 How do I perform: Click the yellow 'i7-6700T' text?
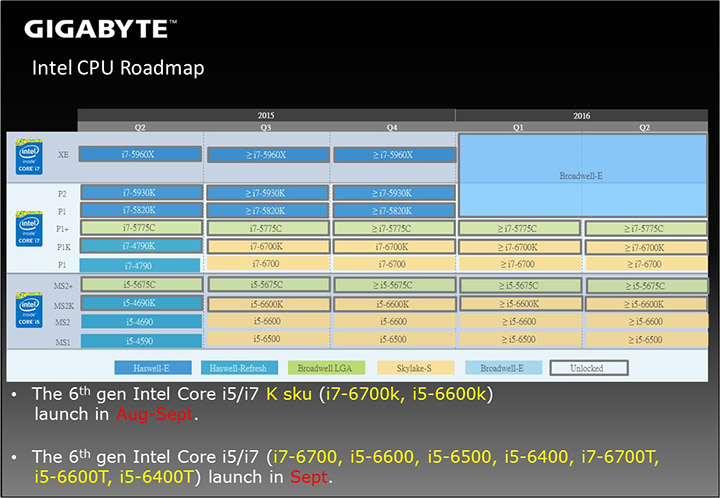click(x=620, y=457)
